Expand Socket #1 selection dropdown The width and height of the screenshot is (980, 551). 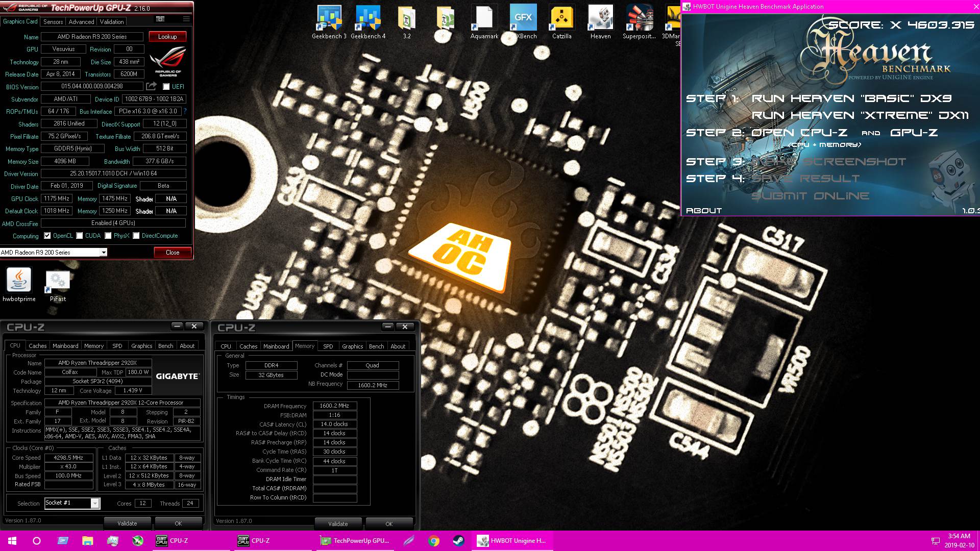95,504
